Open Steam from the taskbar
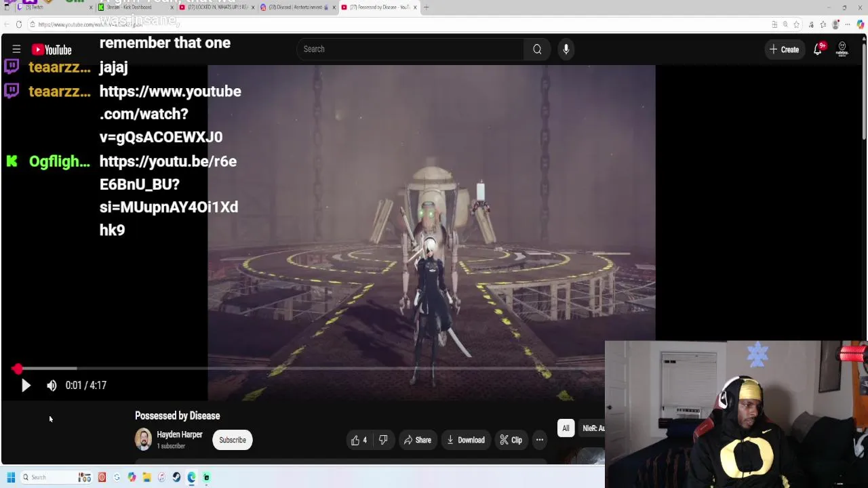The height and width of the screenshot is (488, 868). (176, 477)
